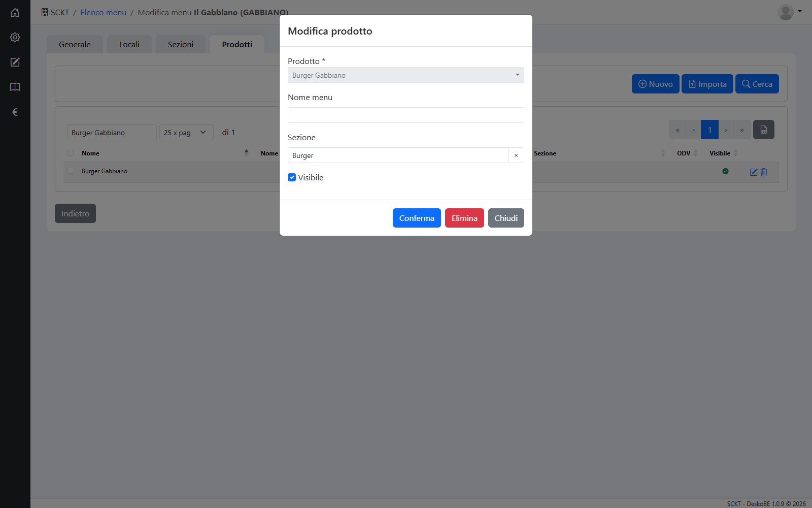Click the export document icon button
The width and height of the screenshot is (812, 508).
pos(763,130)
